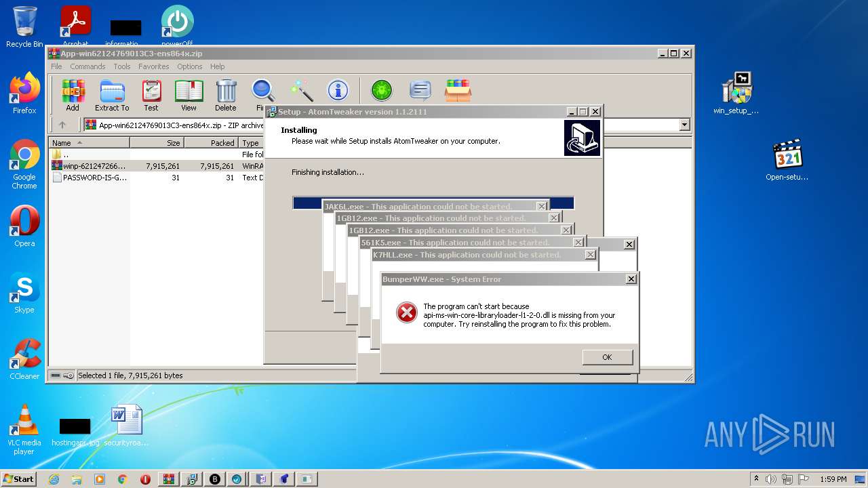Click the red error icon in dialog
Viewport: 868px width, 488px height.
click(407, 312)
